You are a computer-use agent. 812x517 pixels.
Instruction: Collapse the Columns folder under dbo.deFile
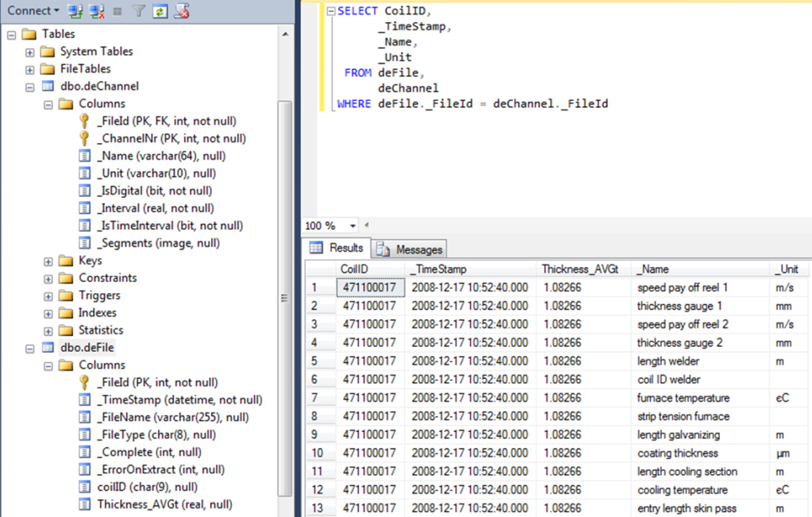point(48,366)
